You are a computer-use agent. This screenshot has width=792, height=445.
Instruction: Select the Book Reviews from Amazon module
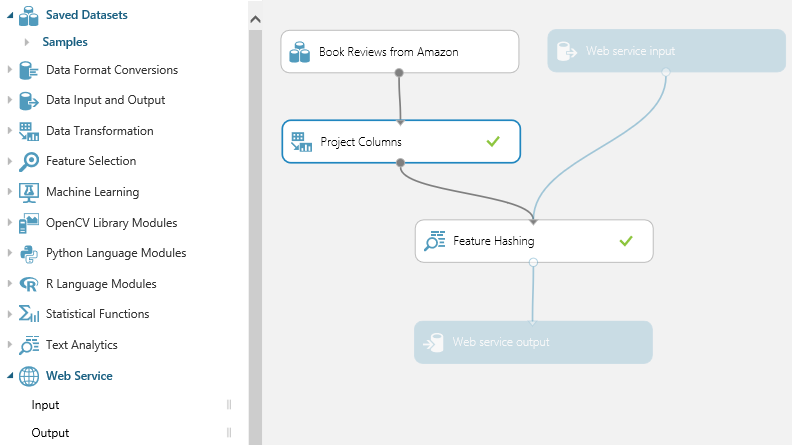tap(400, 52)
